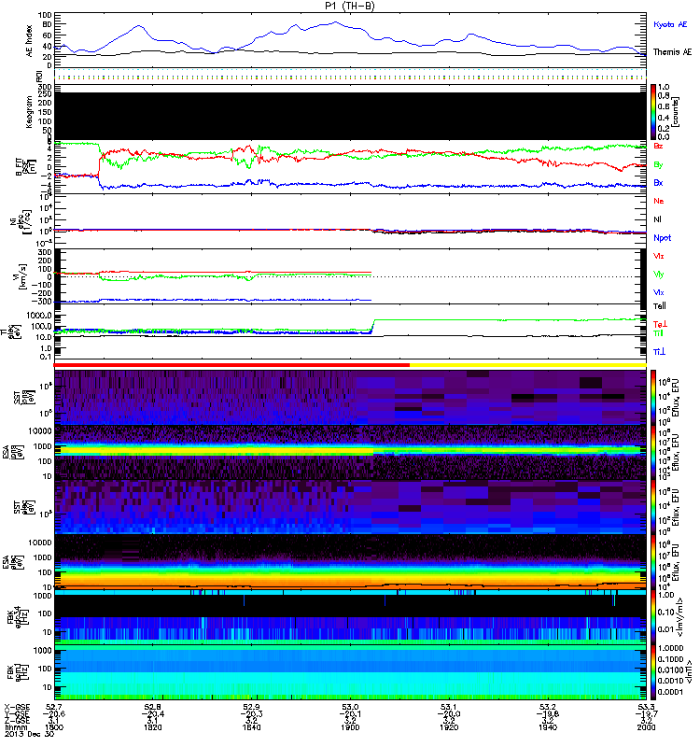Click the blue Vix velocity label
700x747 pixels.
click(658, 292)
